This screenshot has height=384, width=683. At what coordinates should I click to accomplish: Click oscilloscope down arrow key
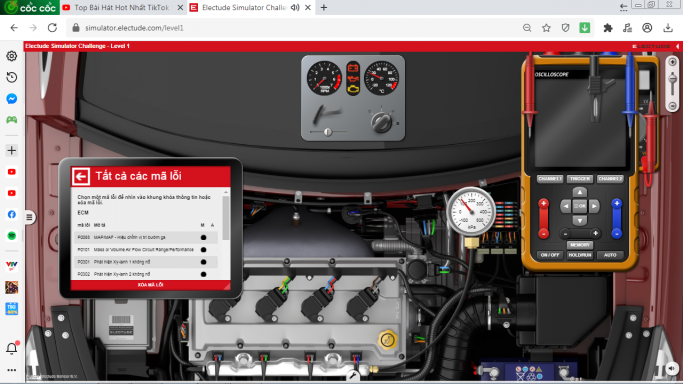pyautogui.click(x=580, y=221)
